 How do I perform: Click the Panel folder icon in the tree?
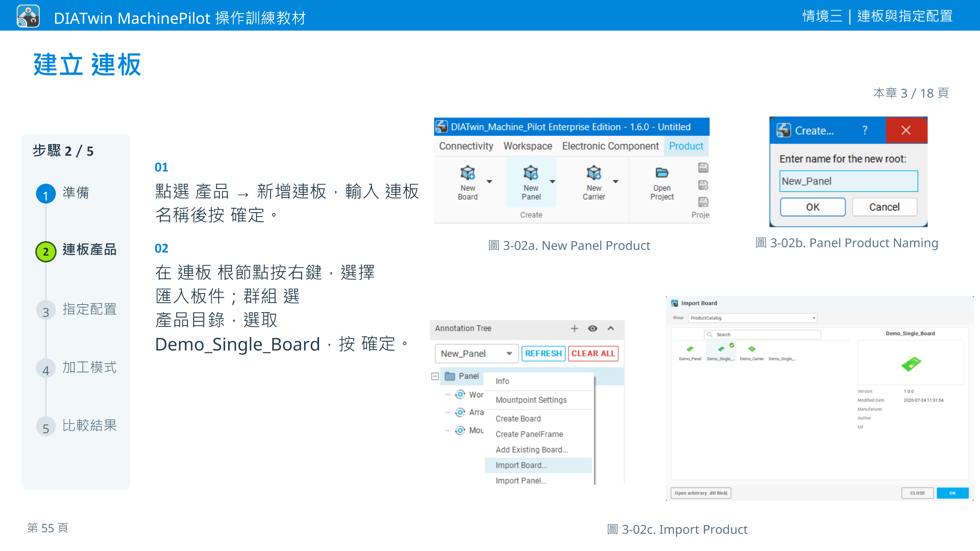point(450,376)
